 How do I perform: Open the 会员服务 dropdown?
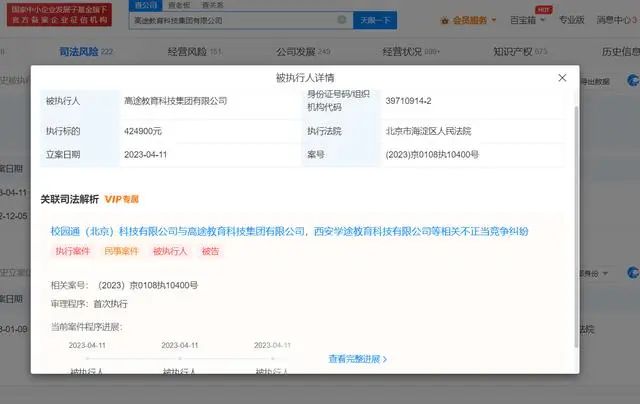click(469, 20)
